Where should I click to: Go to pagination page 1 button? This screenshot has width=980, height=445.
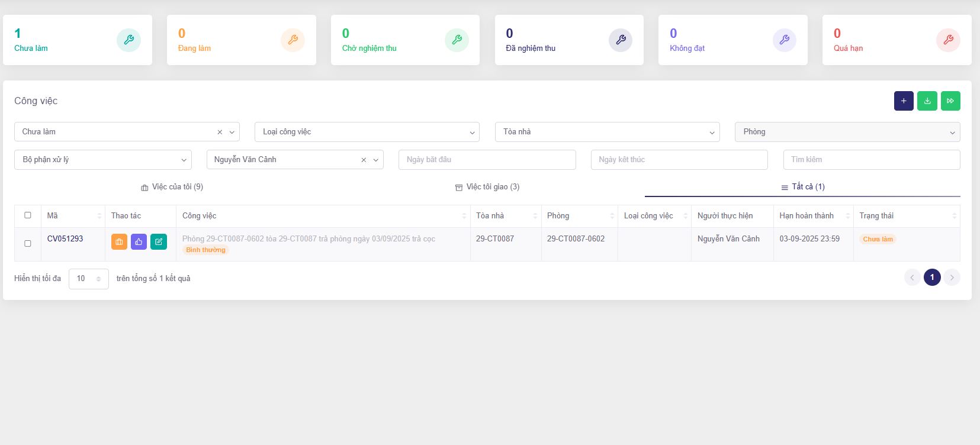(x=932, y=278)
